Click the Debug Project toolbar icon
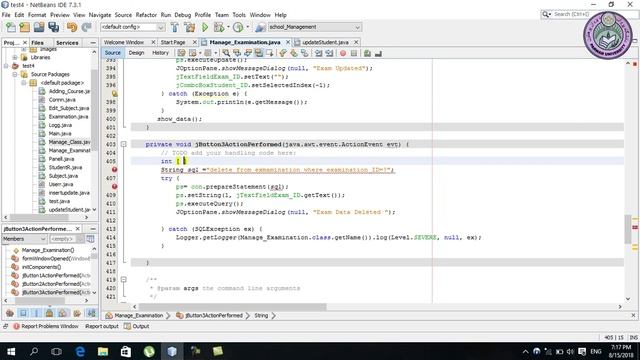 coord(219,27)
